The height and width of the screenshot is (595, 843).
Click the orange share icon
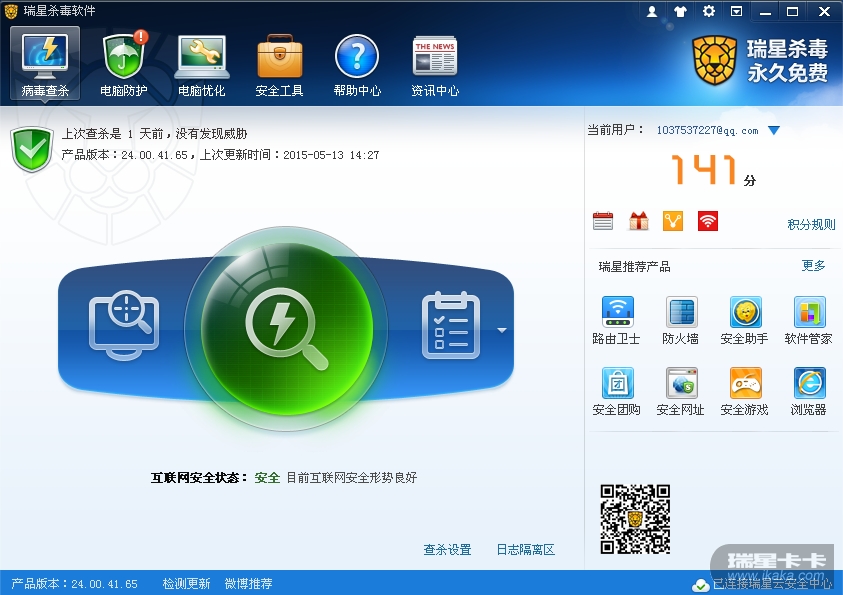[673, 221]
